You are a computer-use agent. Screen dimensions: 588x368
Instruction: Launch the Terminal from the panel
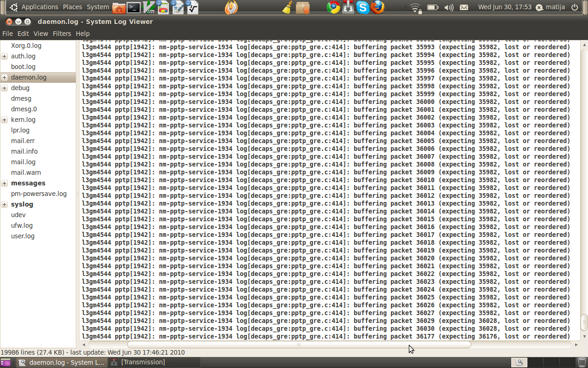tap(134, 7)
